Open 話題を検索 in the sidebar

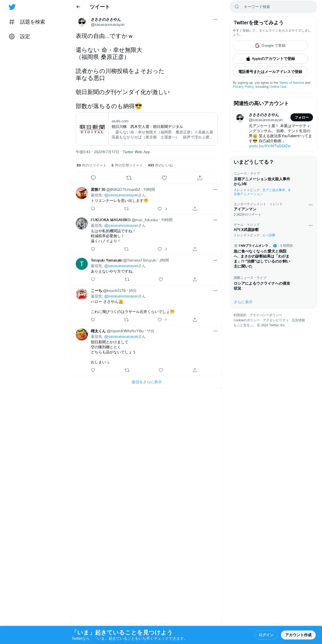tap(27, 22)
